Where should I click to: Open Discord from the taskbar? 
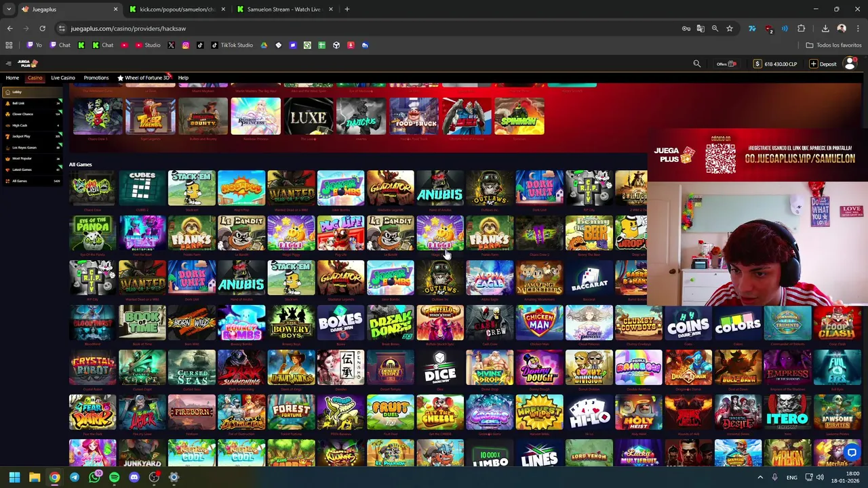click(134, 477)
